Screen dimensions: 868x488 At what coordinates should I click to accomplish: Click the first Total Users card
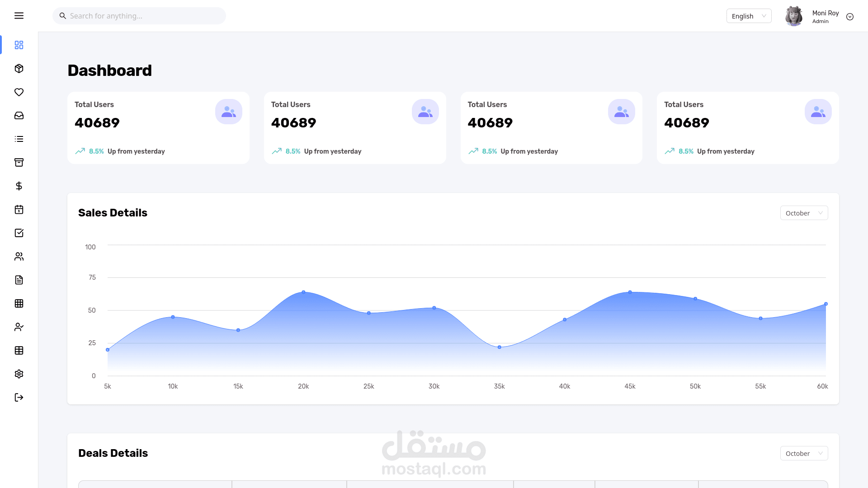(x=158, y=128)
